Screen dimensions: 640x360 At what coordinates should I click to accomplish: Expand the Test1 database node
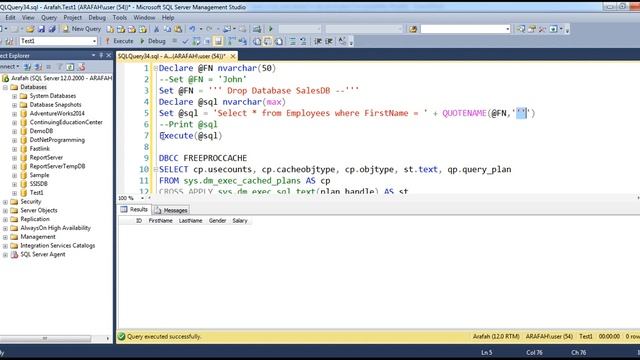(x=14, y=193)
